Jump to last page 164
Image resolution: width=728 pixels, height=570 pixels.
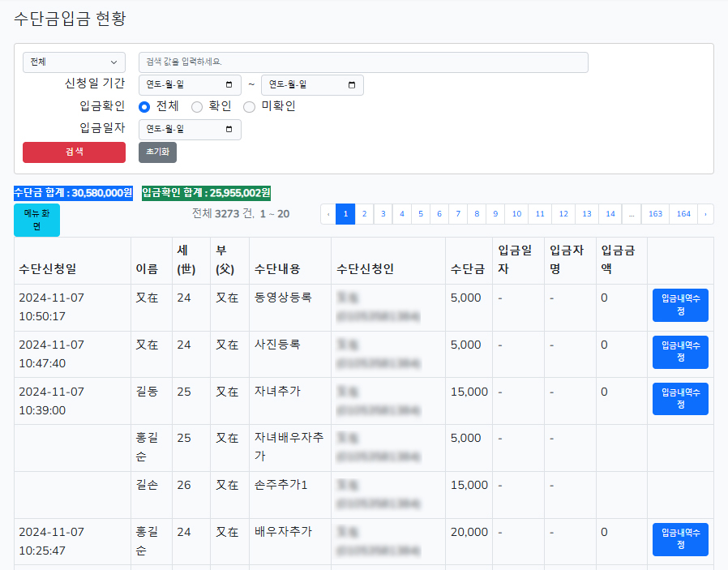coord(683,214)
